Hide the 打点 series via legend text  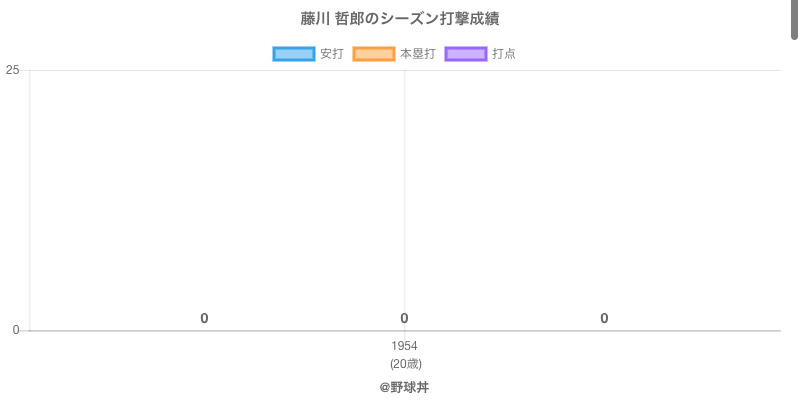pyautogui.click(x=504, y=54)
